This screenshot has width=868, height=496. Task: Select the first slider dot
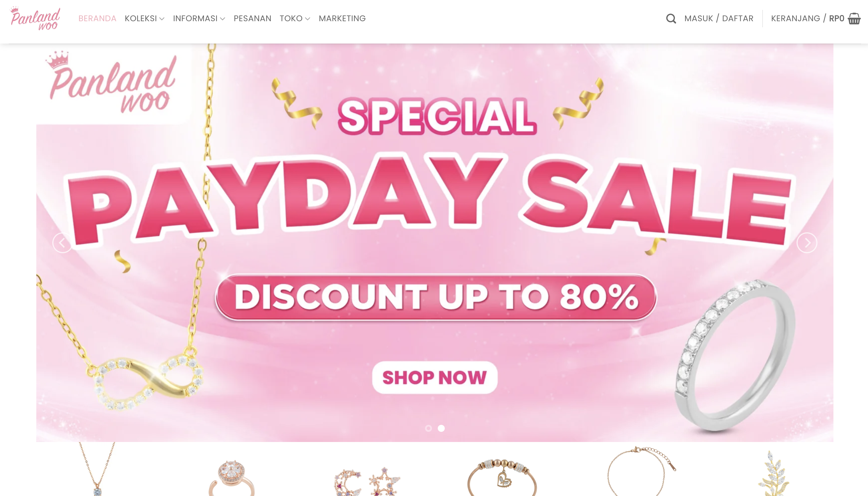click(428, 428)
